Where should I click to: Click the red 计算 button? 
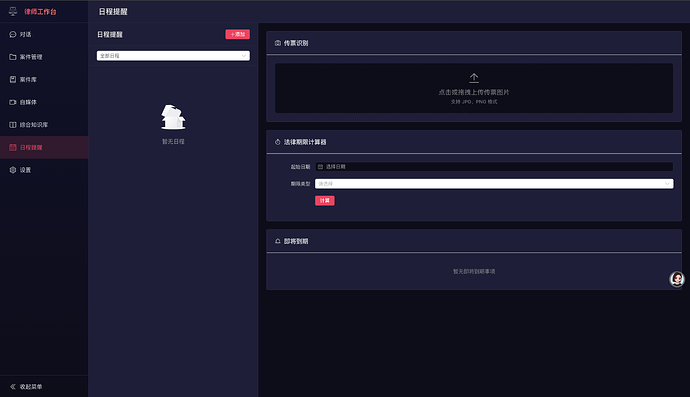[x=325, y=201]
